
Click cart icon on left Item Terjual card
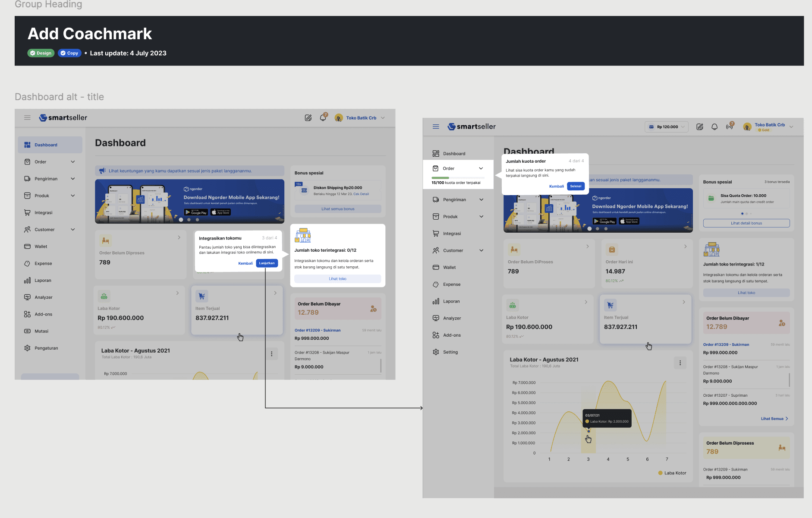point(201,296)
